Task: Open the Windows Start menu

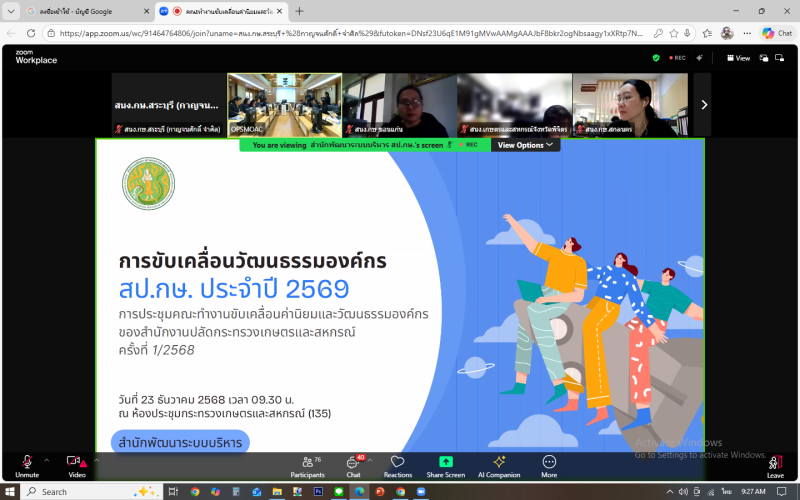Action: pyautogui.click(x=12, y=491)
